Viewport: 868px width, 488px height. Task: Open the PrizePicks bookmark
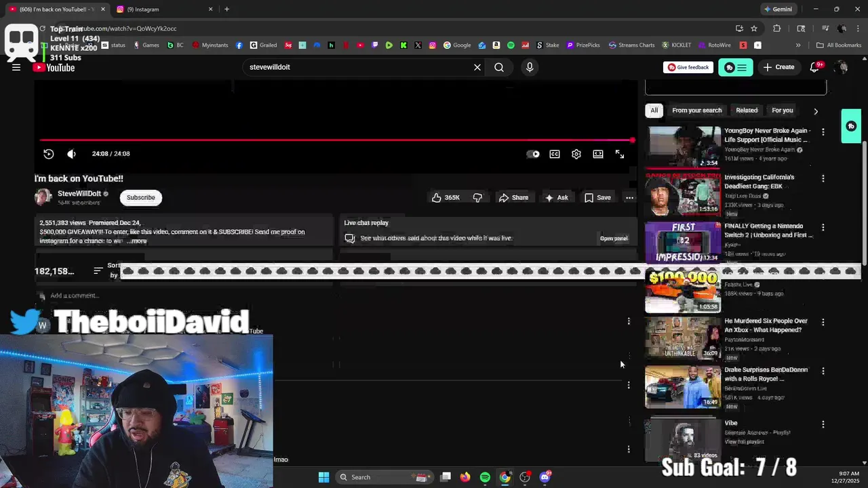point(583,45)
